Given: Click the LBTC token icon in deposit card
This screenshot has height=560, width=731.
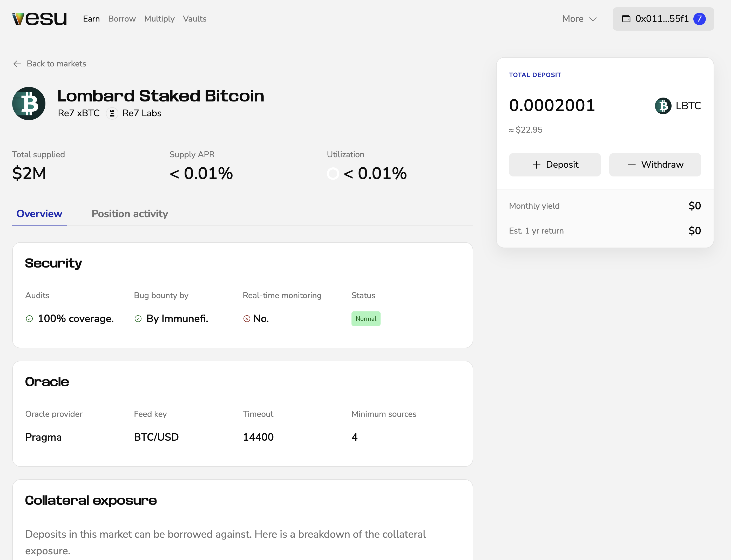Looking at the screenshot, I should coord(663,106).
